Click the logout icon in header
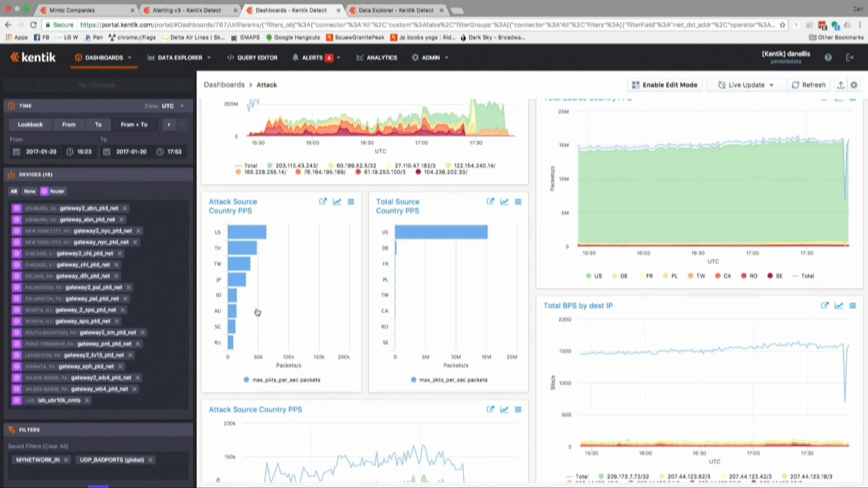 (x=850, y=57)
